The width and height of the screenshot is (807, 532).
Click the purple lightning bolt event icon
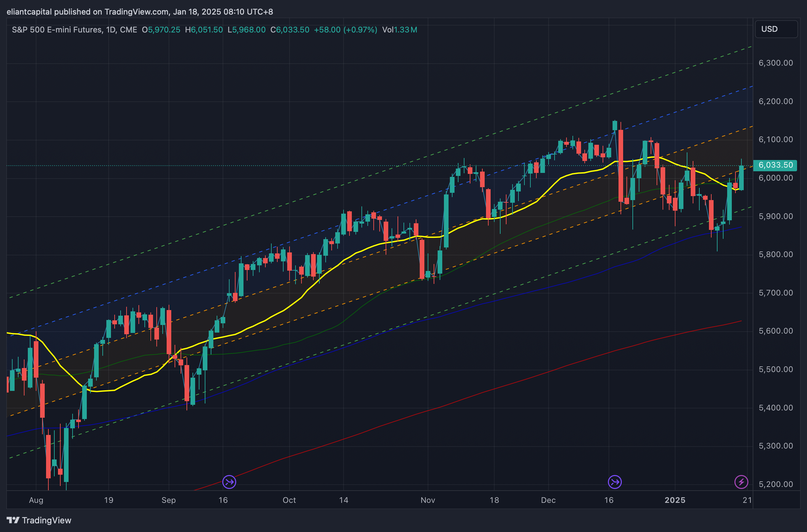(x=741, y=482)
